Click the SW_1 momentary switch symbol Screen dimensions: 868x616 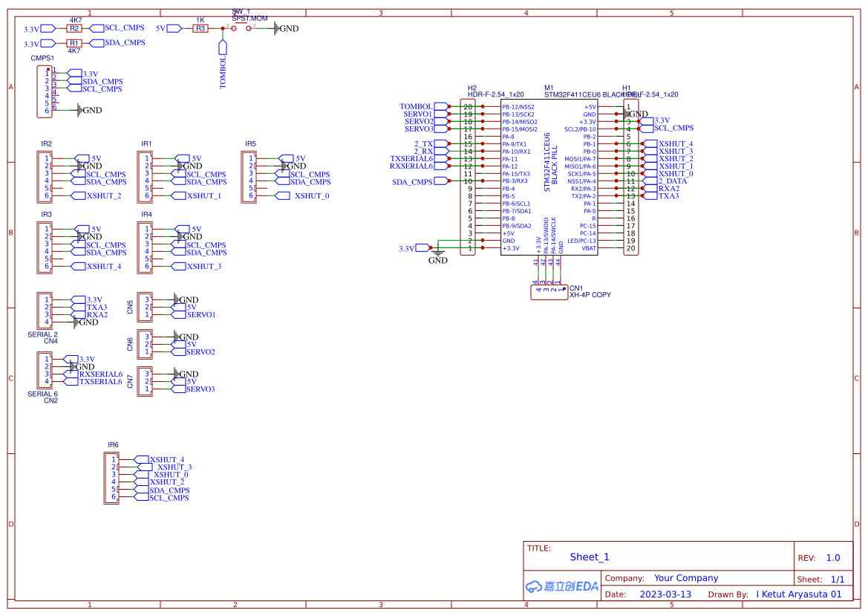[239, 27]
